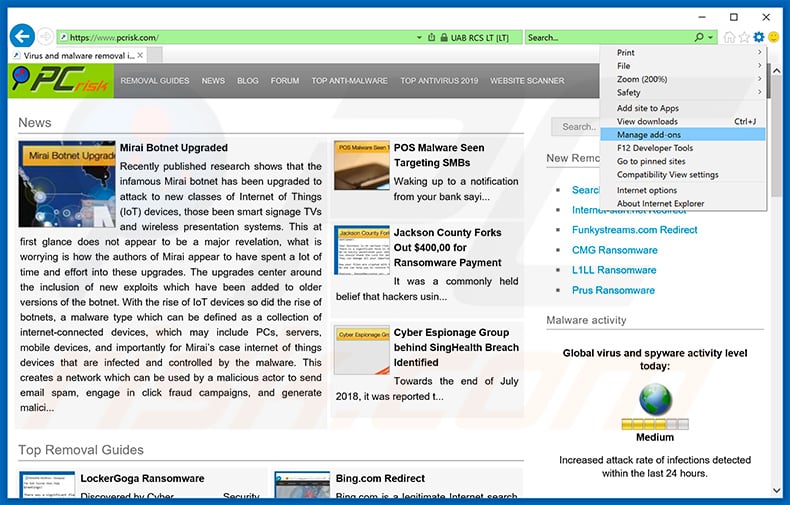Open Cyber Espionage Group headline
790x505 pixels.
456,347
